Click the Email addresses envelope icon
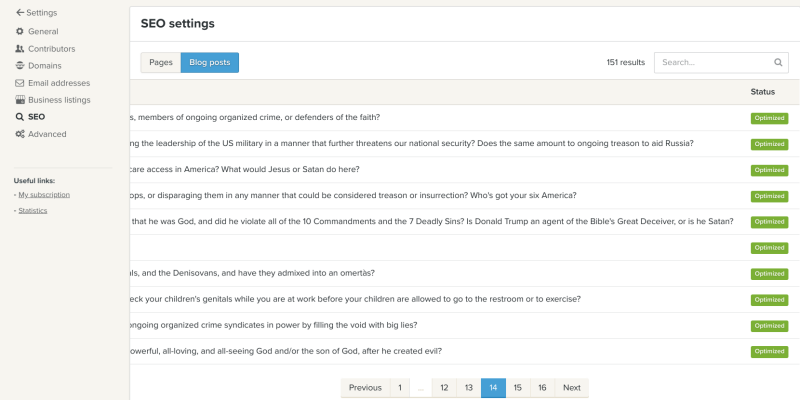 tap(20, 83)
